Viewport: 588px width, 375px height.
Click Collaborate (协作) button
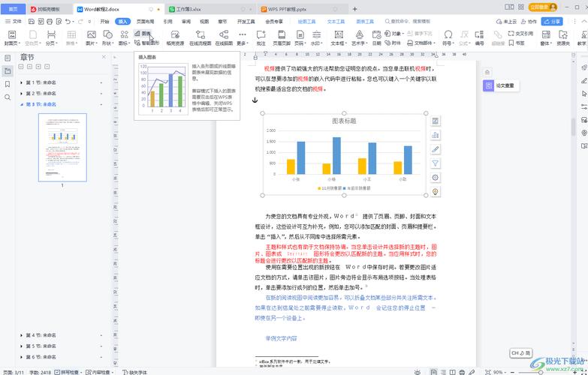(x=529, y=22)
